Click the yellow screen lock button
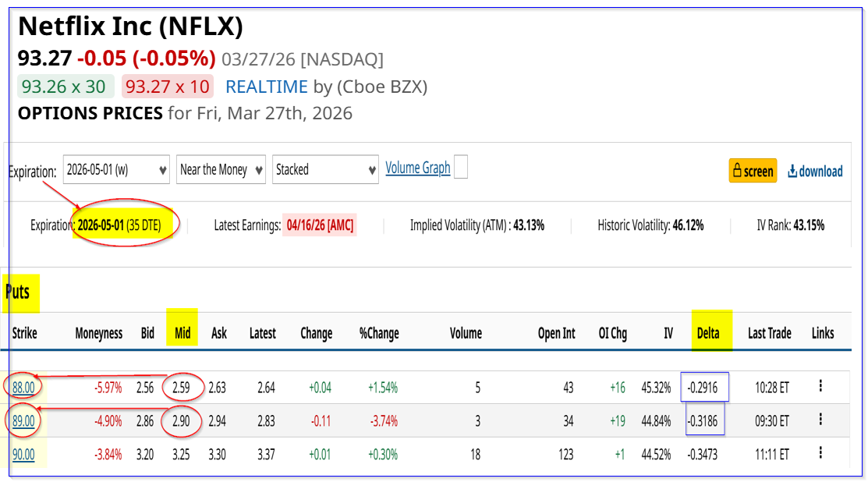 (753, 171)
